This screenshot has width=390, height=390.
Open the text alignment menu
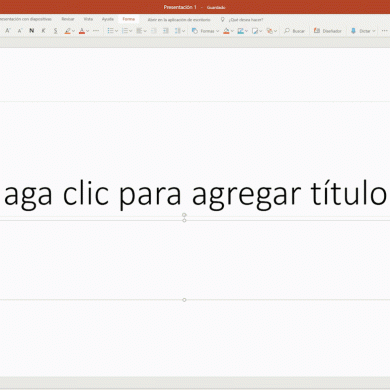pyautogui.click(x=139, y=31)
